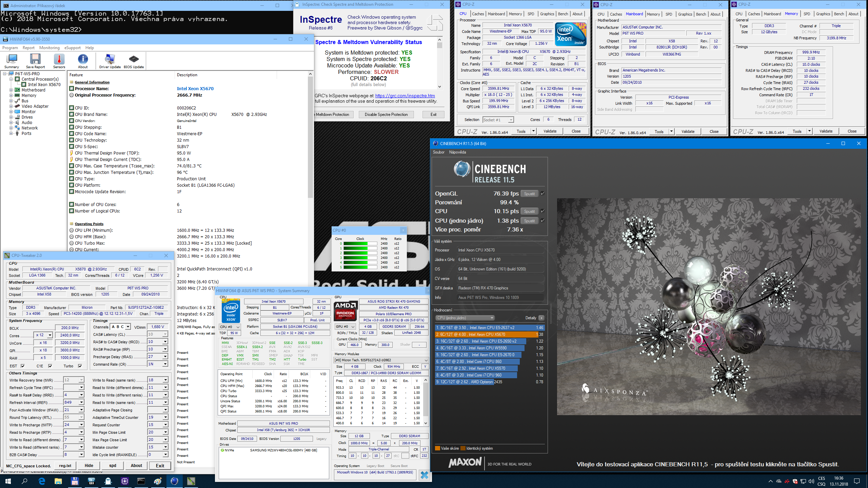Screen dimensions: 868x488
Task: Switch to Bench tab in the CPU-Z Mainboard window
Action: point(701,14)
